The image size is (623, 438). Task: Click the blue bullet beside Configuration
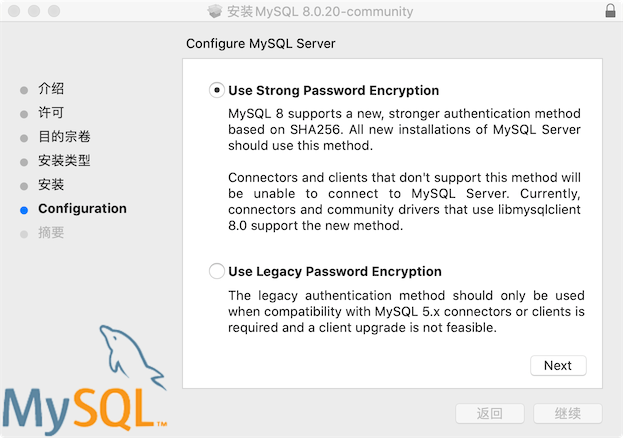click(x=24, y=209)
